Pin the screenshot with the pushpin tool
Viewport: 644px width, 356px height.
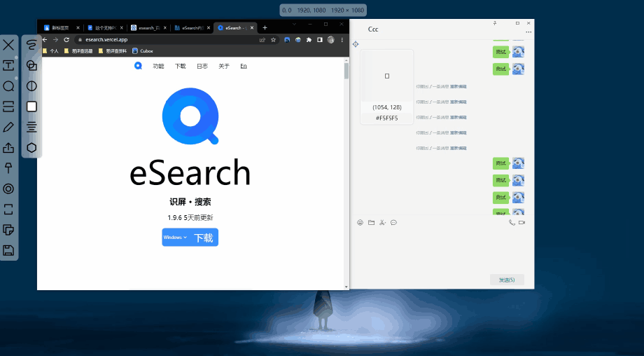8,168
